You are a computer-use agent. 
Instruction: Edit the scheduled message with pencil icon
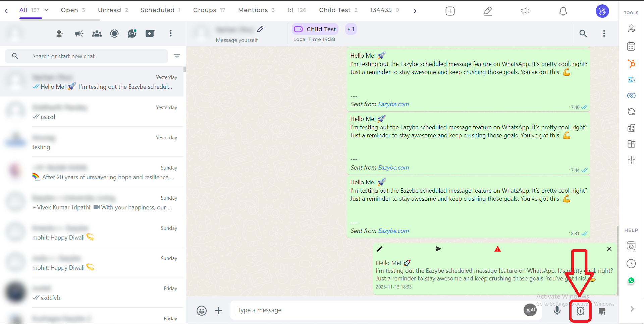[x=379, y=249]
